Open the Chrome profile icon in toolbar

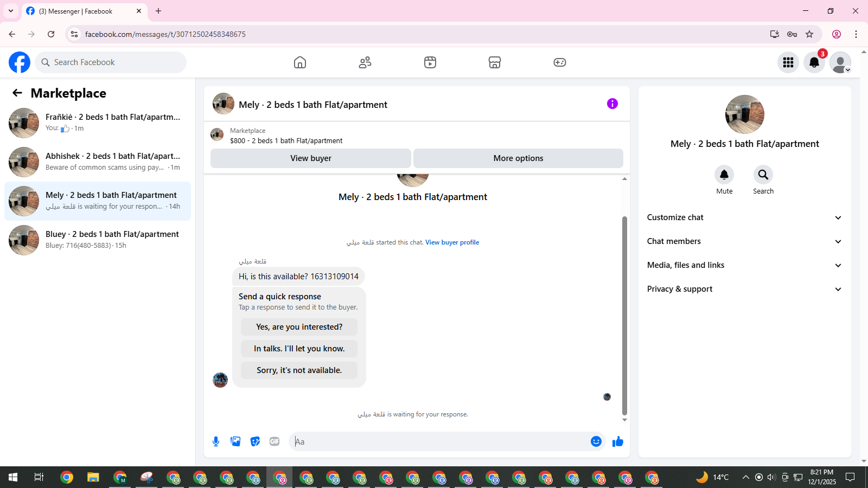pyautogui.click(x=837, y=34)
